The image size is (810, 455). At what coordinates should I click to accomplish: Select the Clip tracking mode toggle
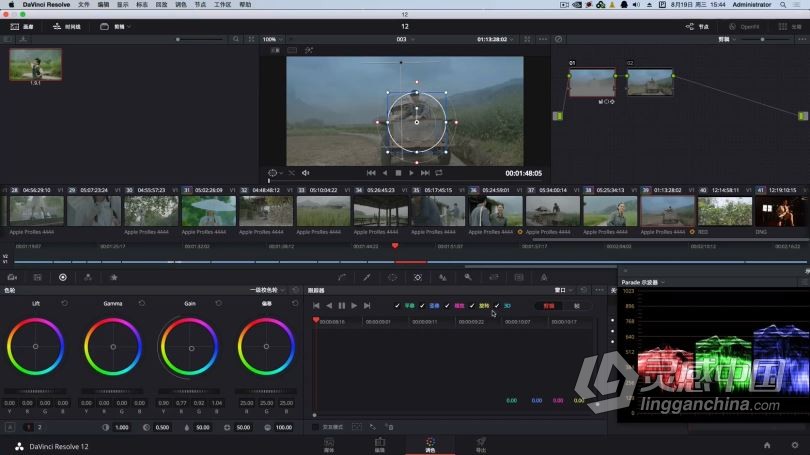[549, 306]
